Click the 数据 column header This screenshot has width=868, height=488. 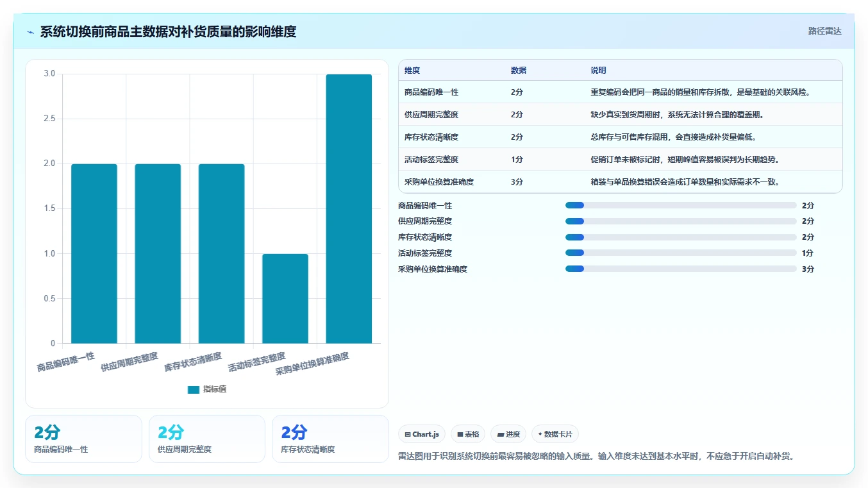click(519, 71)
